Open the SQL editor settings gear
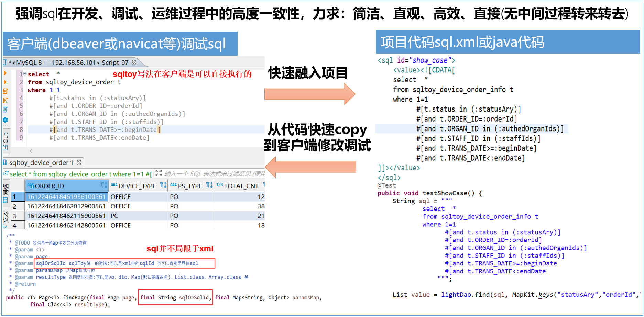The image size is (644, 317). (x=6, y=120)
